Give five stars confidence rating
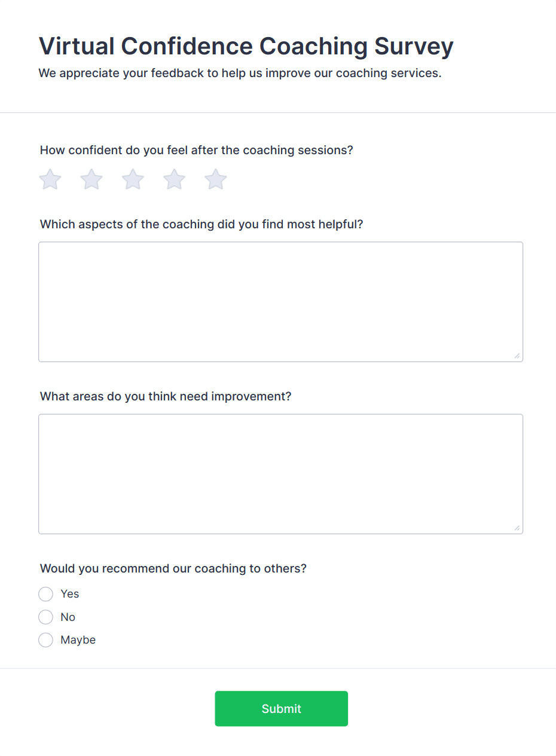This screenshot has width=556, height=756. 216,179
